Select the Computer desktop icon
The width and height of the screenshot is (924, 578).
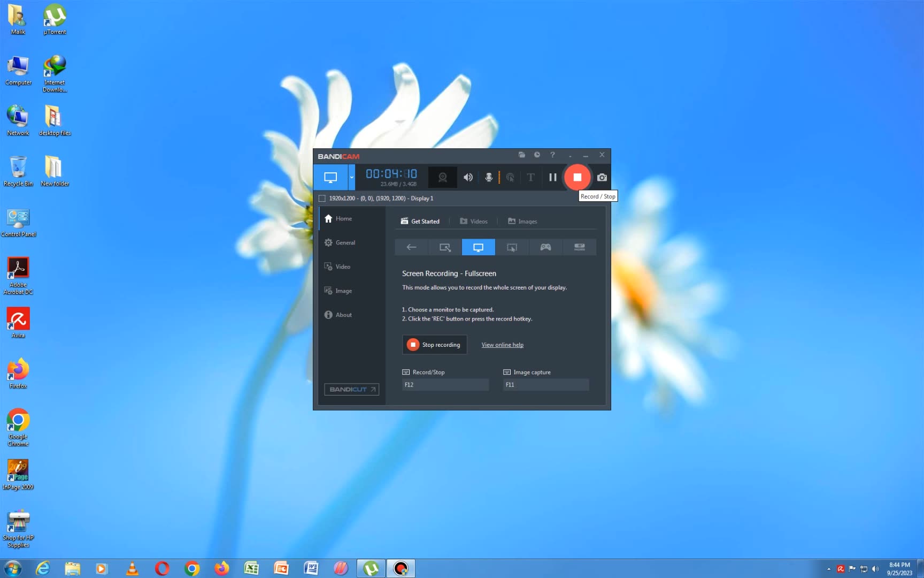pyautogui.click(x=18, y=71)
